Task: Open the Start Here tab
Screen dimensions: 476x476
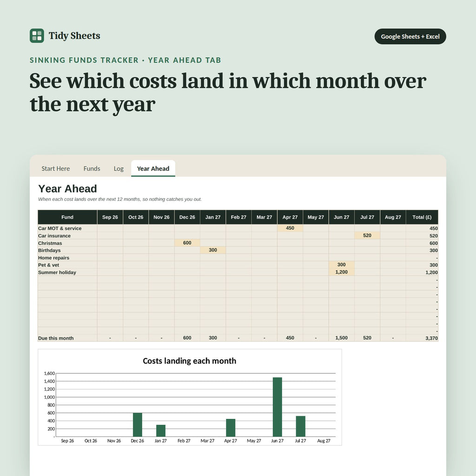Action: coord(56,168)
